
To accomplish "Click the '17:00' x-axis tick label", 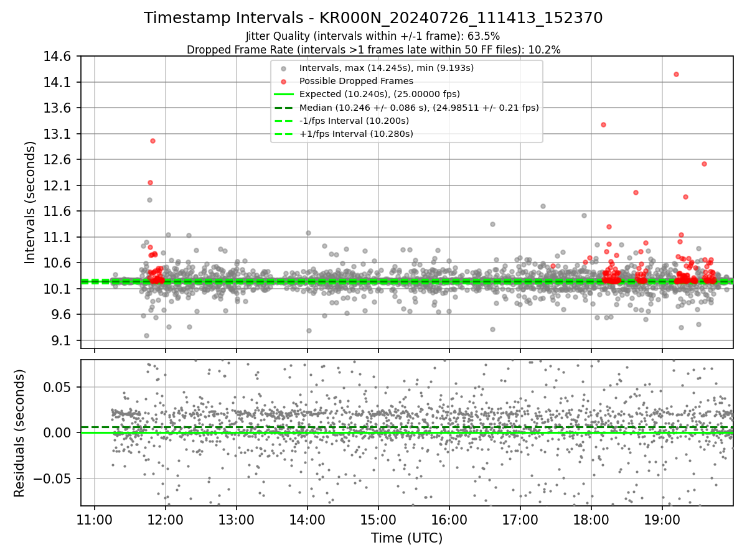I will pyautogui.click(x=520, y=519).
